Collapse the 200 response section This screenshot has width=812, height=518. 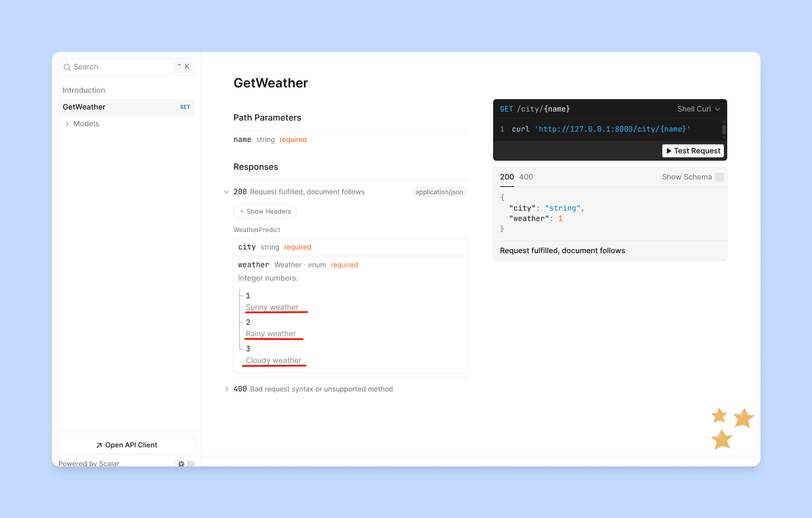point(226,192)
